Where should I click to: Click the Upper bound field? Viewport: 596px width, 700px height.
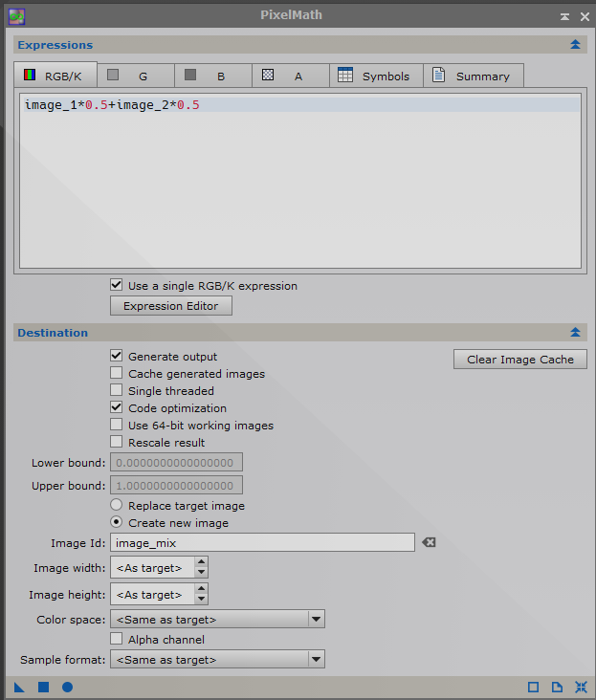point(176,485)
